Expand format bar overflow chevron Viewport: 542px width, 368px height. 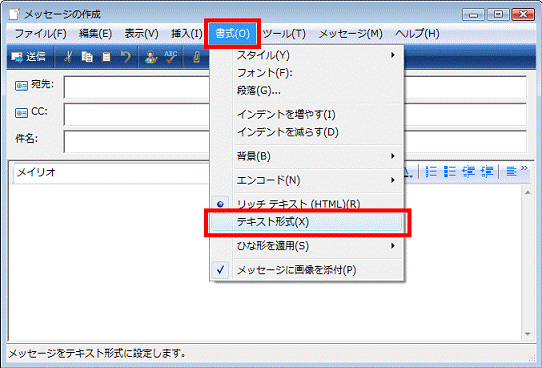click(524, 168)
